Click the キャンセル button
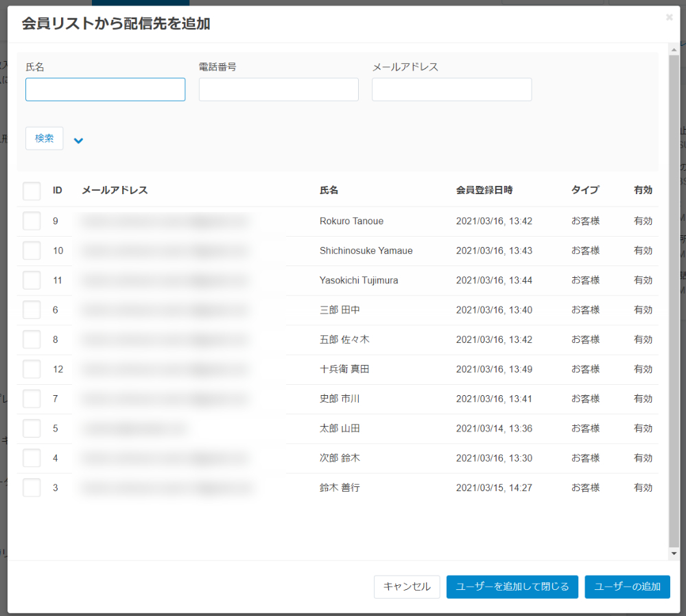Image resolution: width=686 pixels, height=616 pixels. coord(407,587)
